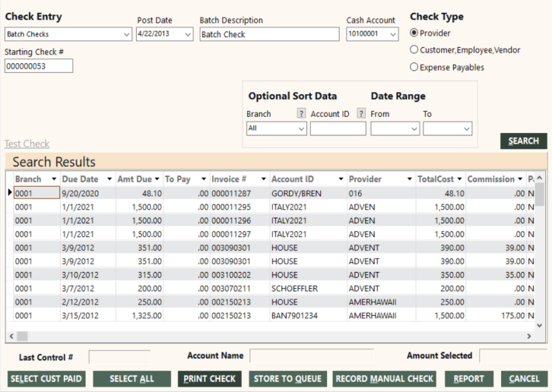Click the Starting Check # input field
Viewport: 552px width, 392px height.
(x=39, y=66)
